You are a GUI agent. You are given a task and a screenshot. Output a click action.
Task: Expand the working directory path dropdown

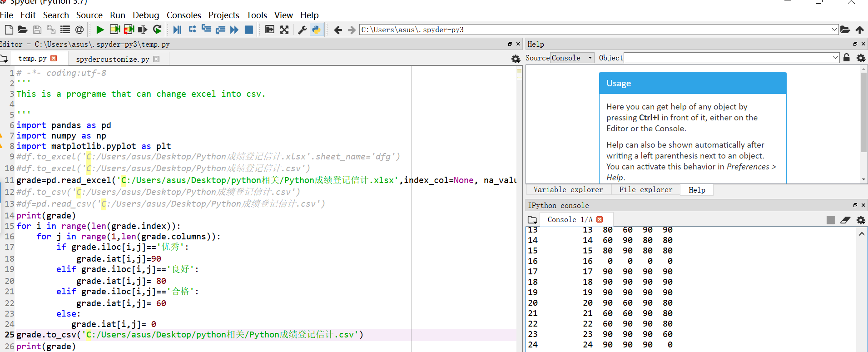834,30
